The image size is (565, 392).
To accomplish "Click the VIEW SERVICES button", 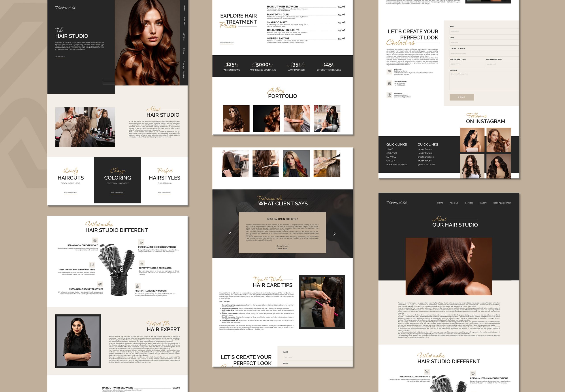I will click(60, 56).
